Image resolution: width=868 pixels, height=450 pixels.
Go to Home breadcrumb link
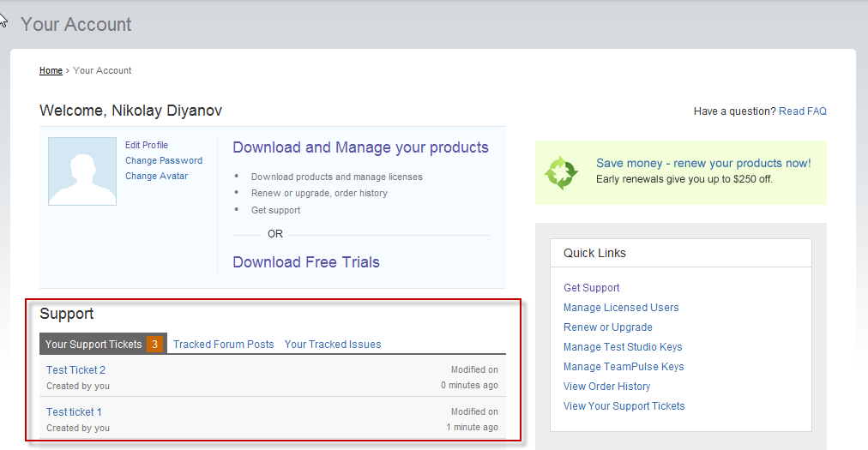(51, 71)
